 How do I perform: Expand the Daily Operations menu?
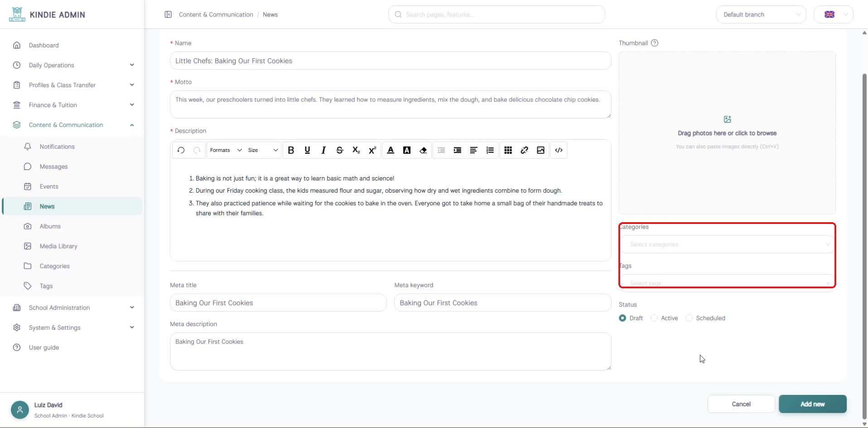click(x=72, y=65)
